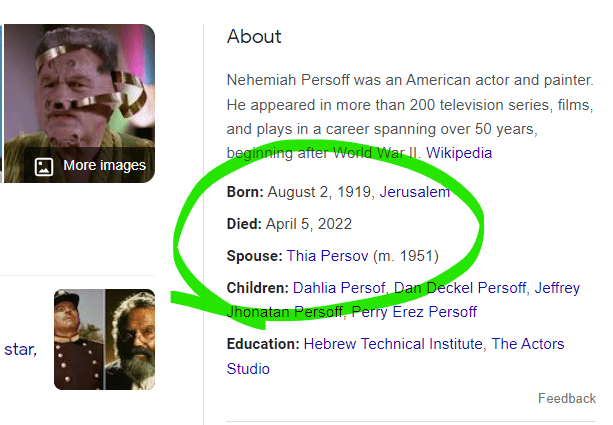613x425 pixels.
Task: Select the bold Education label
Action: click(x=263, y=344)
